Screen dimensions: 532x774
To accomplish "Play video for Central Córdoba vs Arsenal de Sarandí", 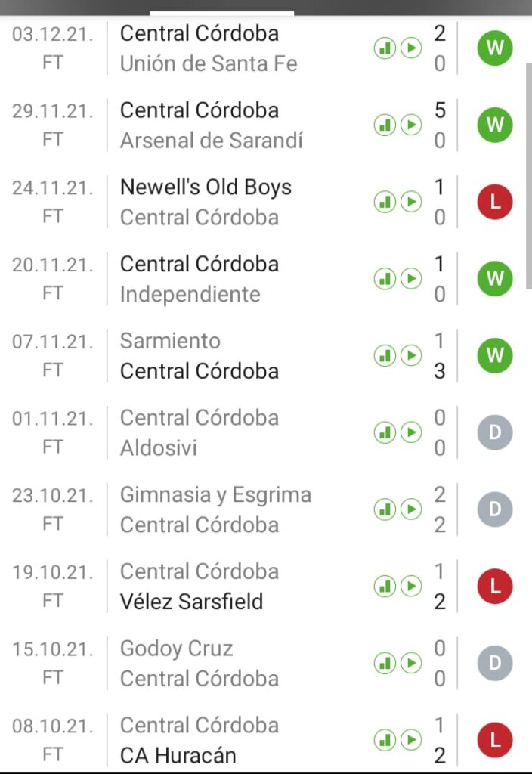I will pos(411,125).
